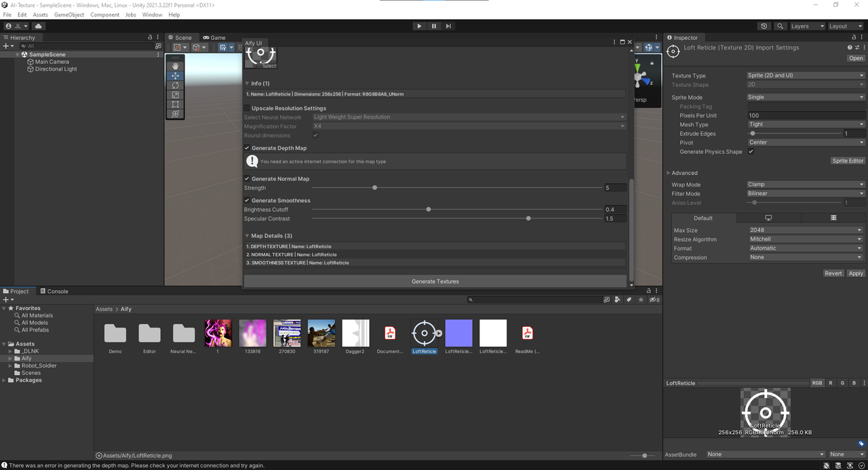The height and width of the screenshot is (470, 868).
Task: Open the Component menu
Action: pos(105,14)
